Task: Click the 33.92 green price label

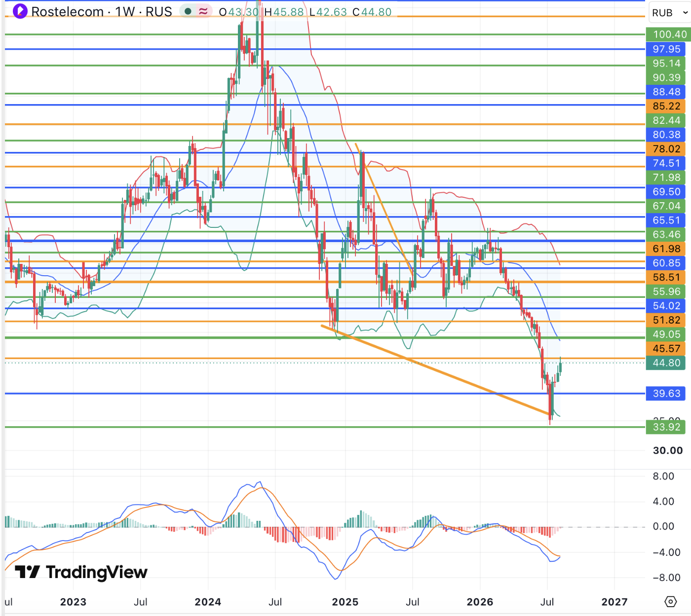Action: coord(666,427)
